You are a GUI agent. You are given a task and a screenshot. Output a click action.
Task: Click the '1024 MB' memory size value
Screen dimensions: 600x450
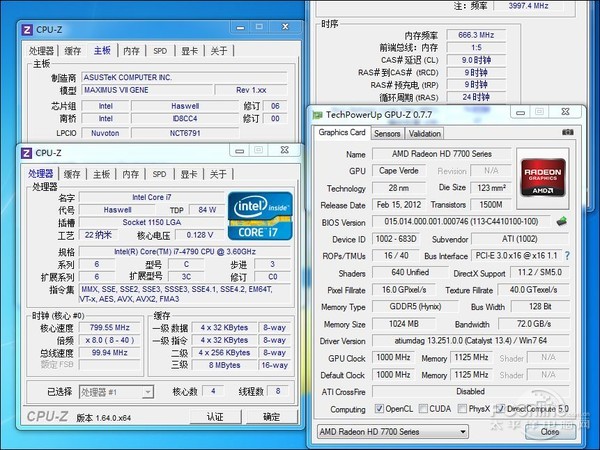tap(404, 324)
